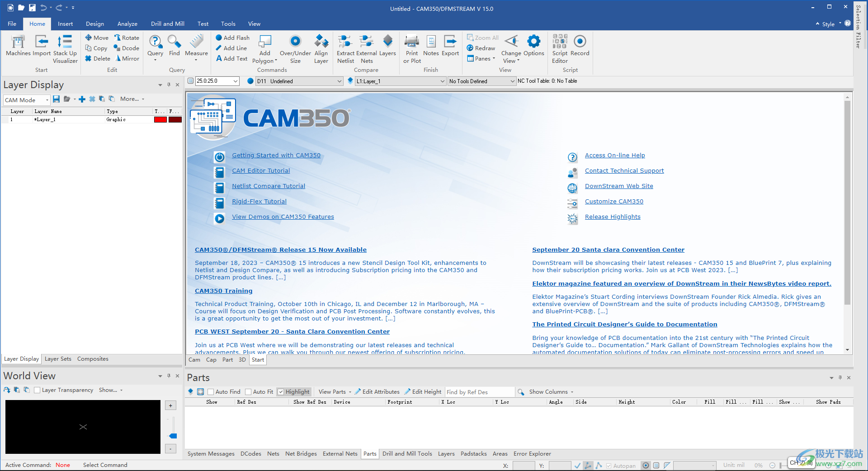Start Record script
The width and height of the screenshot is (868, 471).
pyautogui.click(x=580, y=46)
